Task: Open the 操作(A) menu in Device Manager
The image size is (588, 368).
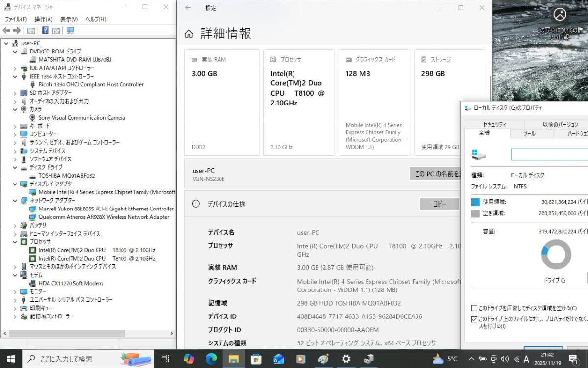Action: pyautogui.click(x=43, y=19)
